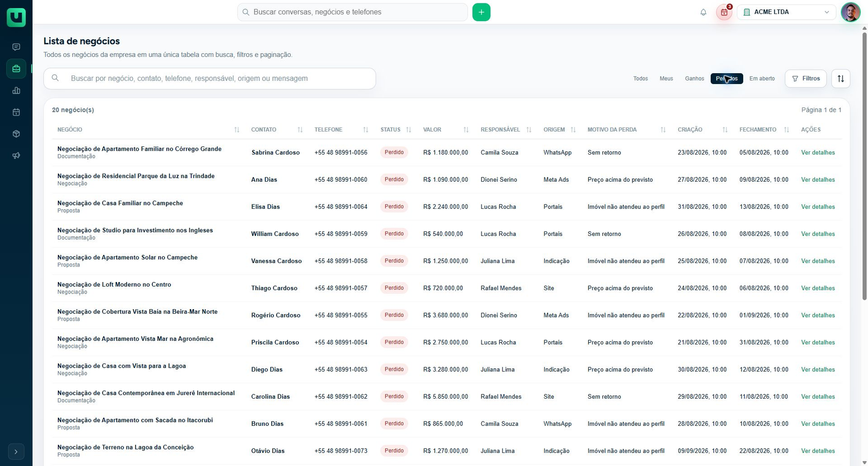Open the conversations chat icon in sidebar
868x466 pixels.
[16, 47]
